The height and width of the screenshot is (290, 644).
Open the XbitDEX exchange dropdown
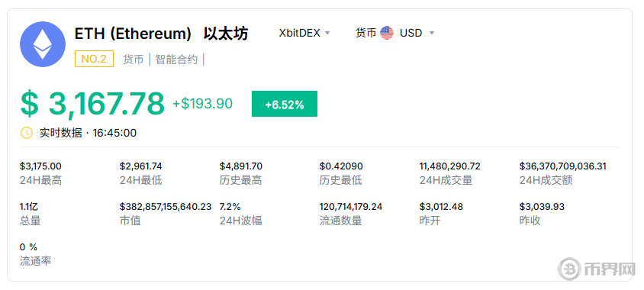pyautogui.click(x=304, y=33)
